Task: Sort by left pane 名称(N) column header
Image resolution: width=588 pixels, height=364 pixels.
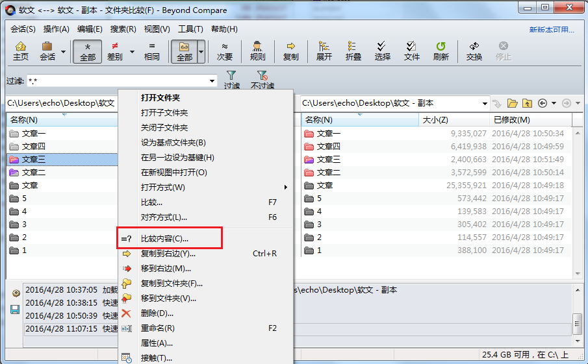Action: pos(62,120)
